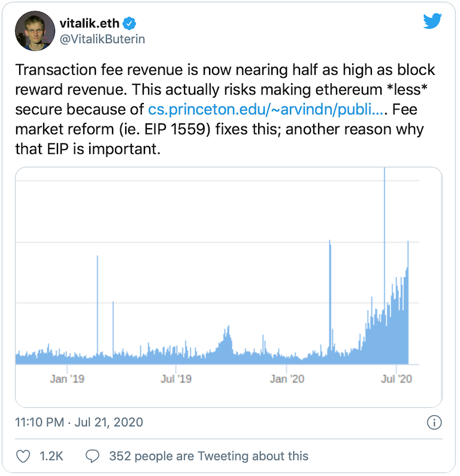Open the @VitalikButerin handle
The image size is (460, 476).
(x=102, y=39)
